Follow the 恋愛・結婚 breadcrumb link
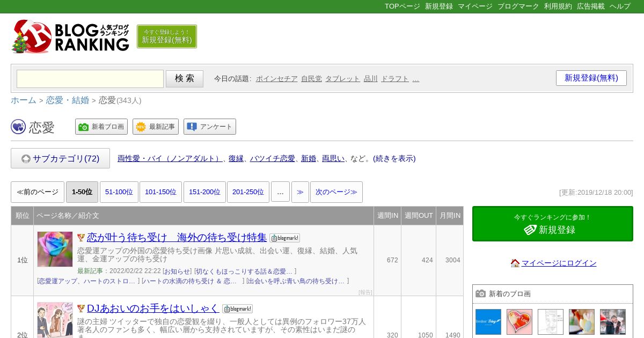The width and height of the screenshot is (644, 338). pyautogui.click(x=68, y=100)
